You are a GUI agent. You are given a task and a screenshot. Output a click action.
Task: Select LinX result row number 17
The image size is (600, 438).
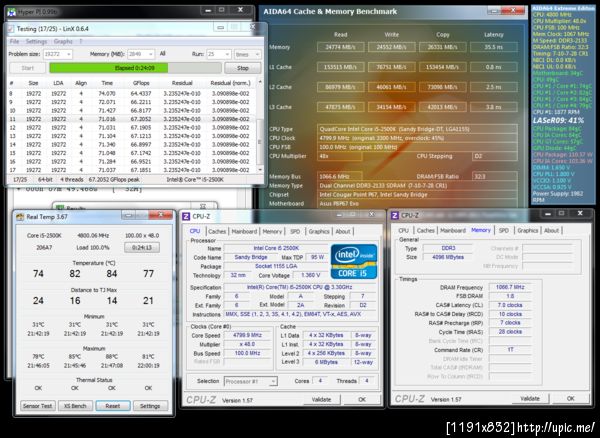pos(132,170)
